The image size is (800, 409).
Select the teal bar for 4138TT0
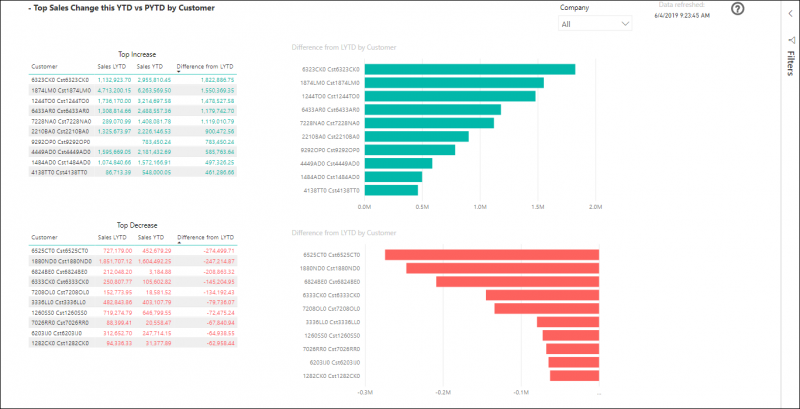[391, 190]
